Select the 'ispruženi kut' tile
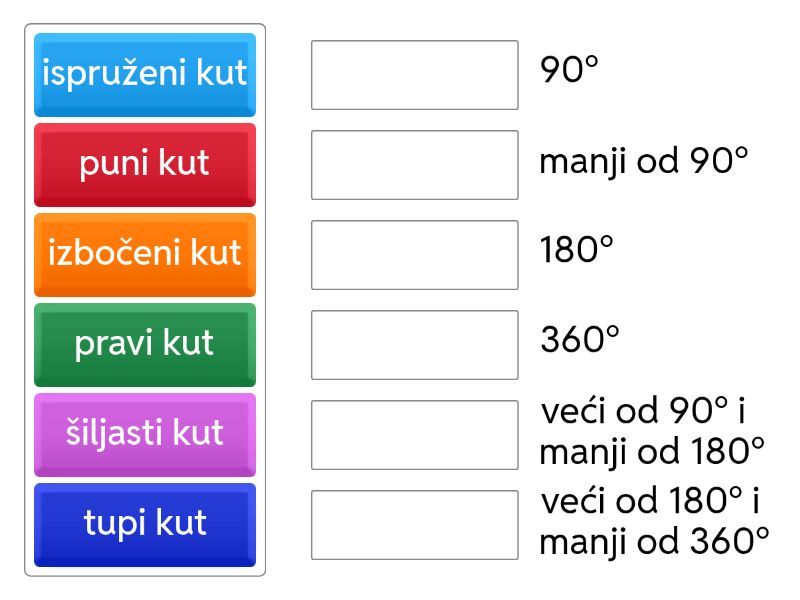800x600 pixels. tap(145, 74)
